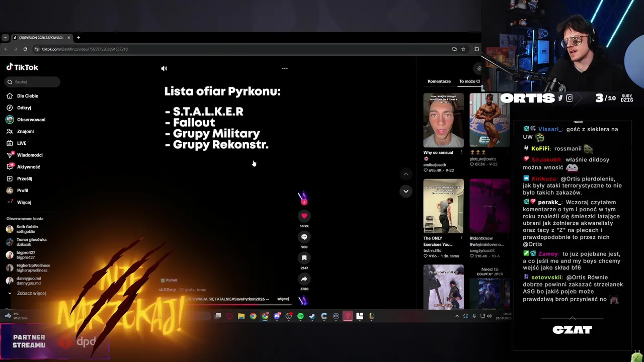Screen dimensions: 644x362
Task: Open File Explorer from the taskbar
Action: [x=241, y=316]
